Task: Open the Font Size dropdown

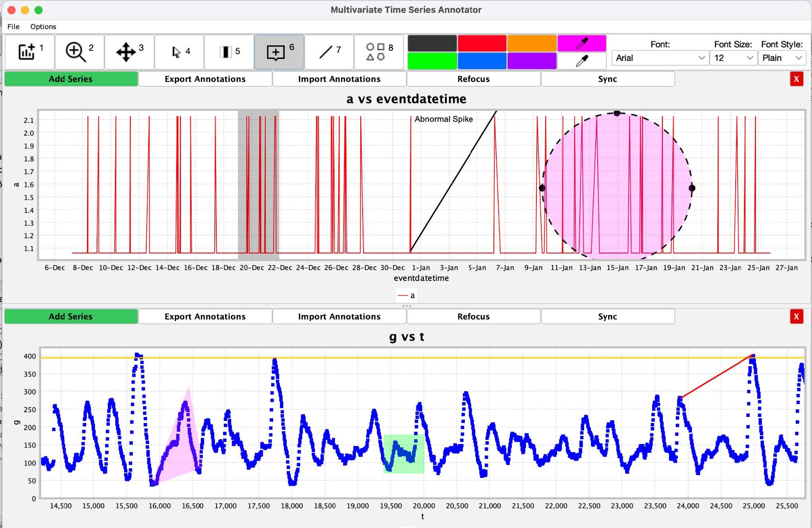Action: 733,58
